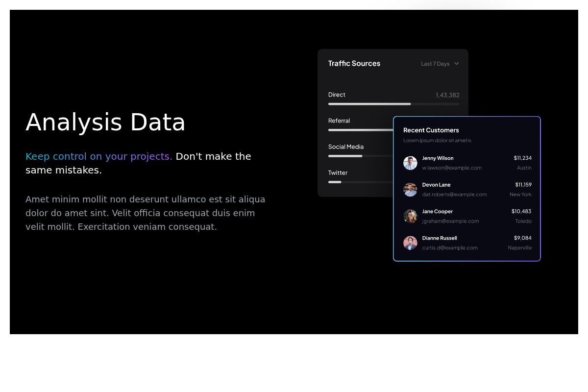Click the chevron next to Last 7 Days
588x392 pixels.
click(x=457, y=64)
